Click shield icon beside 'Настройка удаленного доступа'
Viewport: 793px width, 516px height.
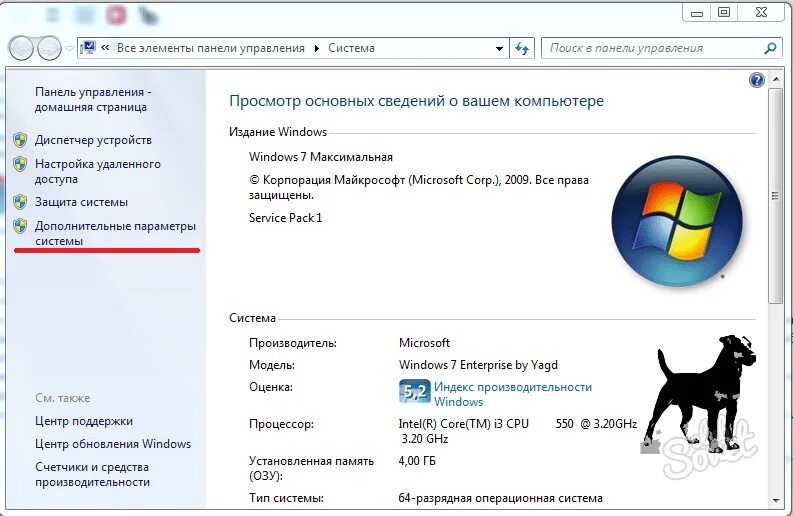pyautogui.click(x=20, y=164)
